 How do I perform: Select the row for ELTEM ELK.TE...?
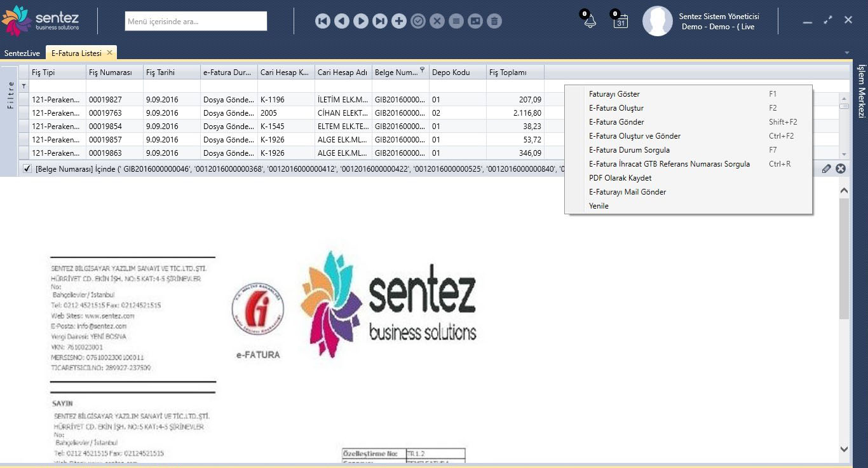(x=281, y=127)
